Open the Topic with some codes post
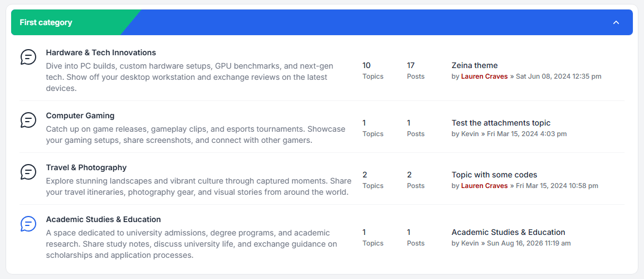644x279 pixels. click(x=494, y=175)
